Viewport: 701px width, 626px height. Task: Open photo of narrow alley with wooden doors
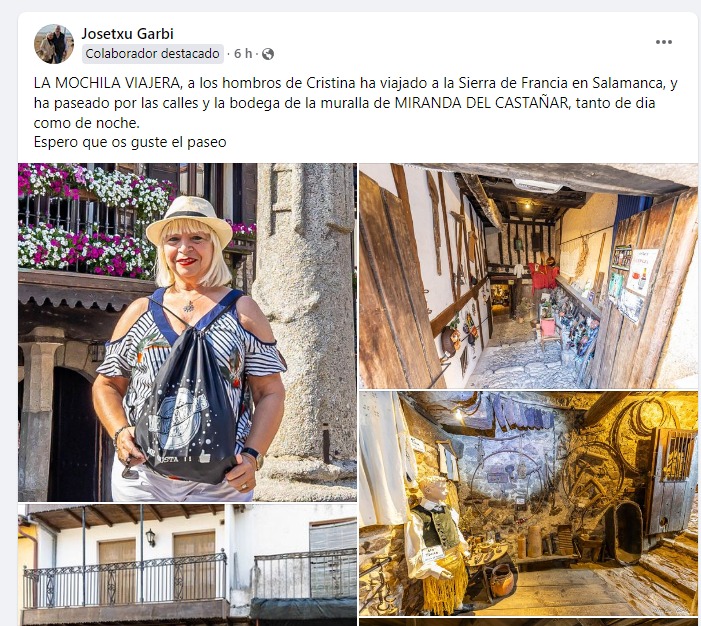[x=528, y=276]
